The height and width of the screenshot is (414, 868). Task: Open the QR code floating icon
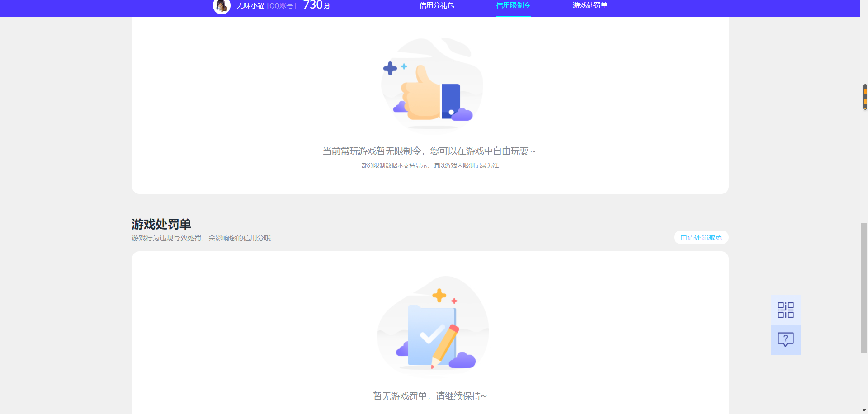[x=785, y=310]
